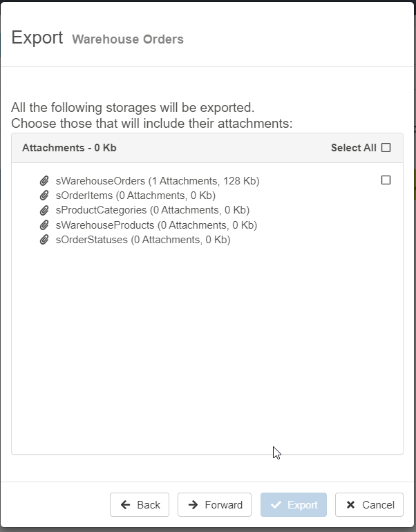
Task: Click the paperclip icon beside sWarehouseProducts
Action: [x=45, y=225]
